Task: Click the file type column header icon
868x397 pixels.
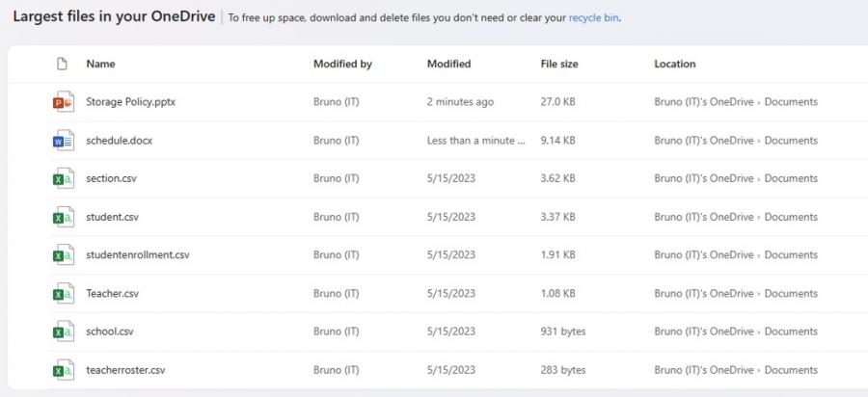Action: (63, 65)
